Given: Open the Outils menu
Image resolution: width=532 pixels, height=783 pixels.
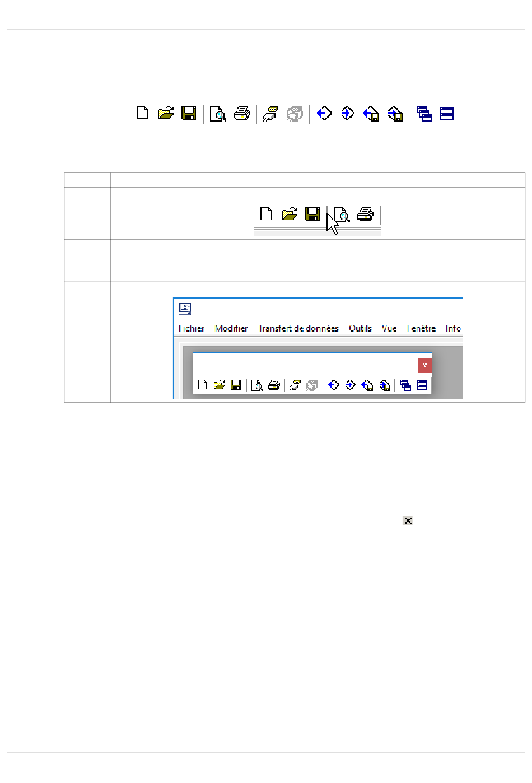Looking at the screenshot, I should (x=360, y=328).
